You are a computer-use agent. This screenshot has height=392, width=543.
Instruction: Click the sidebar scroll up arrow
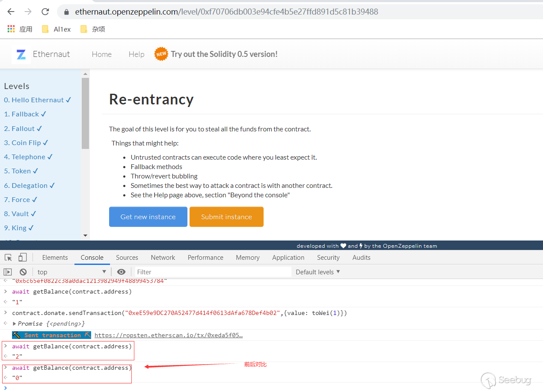(x=85, y=74)
